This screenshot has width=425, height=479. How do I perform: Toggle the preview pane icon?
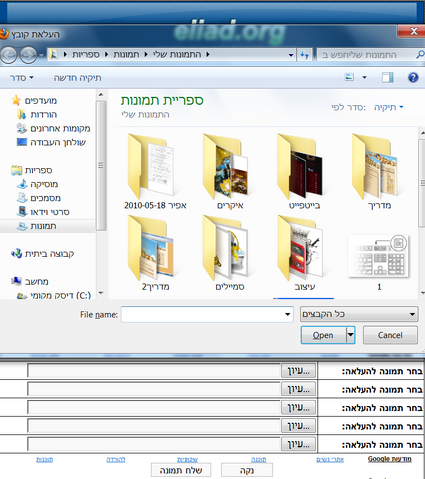[388, 78]
